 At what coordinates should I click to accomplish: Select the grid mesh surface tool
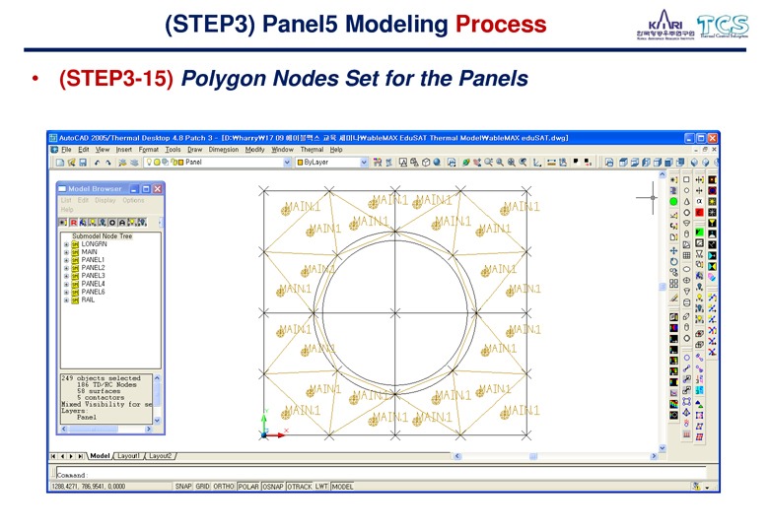point(686,255)
